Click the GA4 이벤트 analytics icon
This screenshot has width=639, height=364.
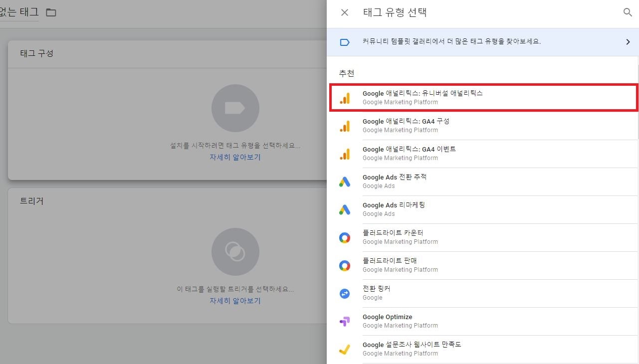click(345, 154)
